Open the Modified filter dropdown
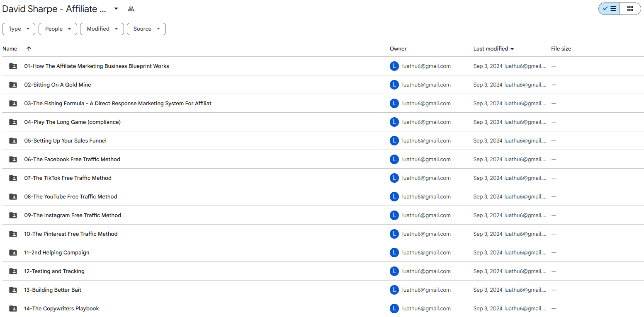 tap(102, 29)
